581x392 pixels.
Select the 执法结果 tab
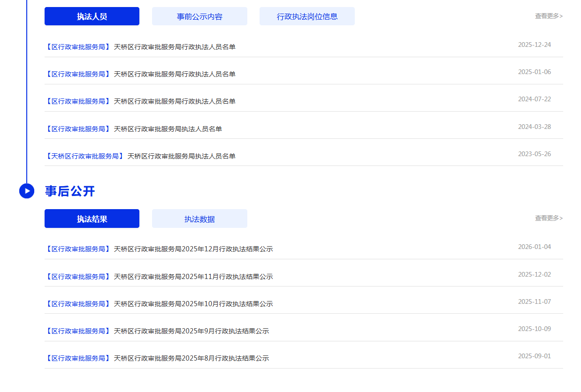(92, 219)
